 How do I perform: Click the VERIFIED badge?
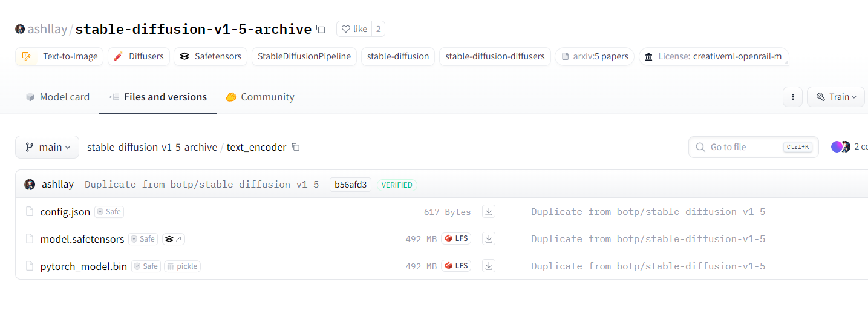[x=397, y=185]
